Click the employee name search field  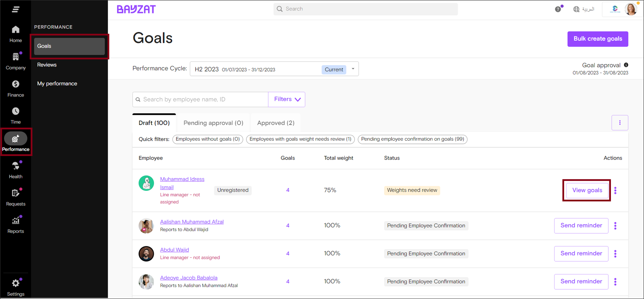tap(203, 99)
